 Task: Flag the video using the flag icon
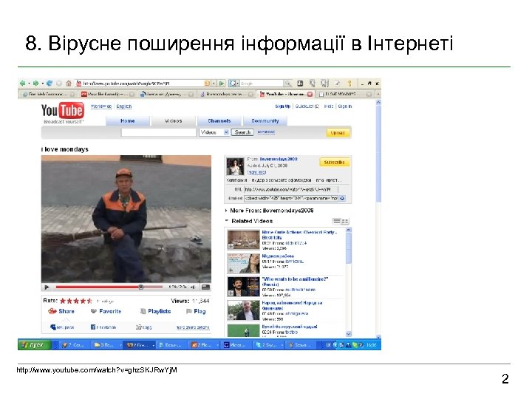click(189, 311)
